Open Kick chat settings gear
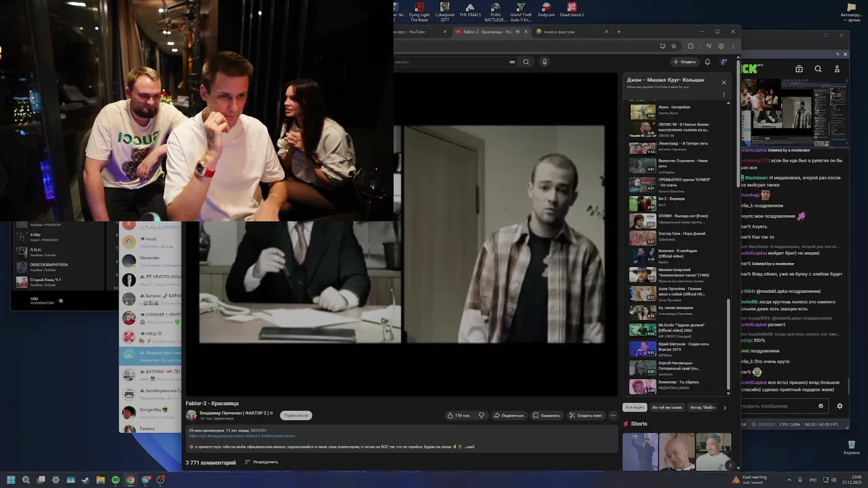Viewport: 868px width, 488px height. pos(840,406)
